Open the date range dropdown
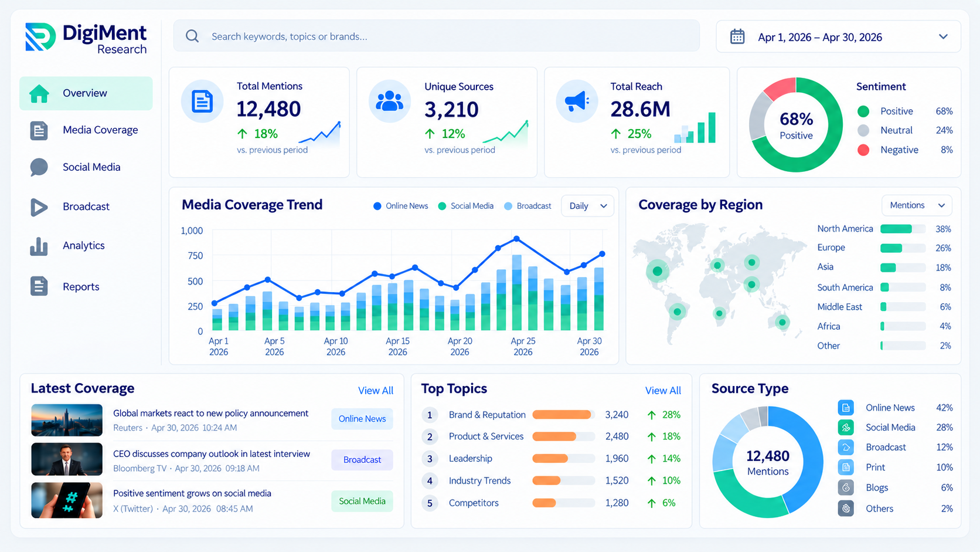Viewport: 980px width, 552px height. click(838, 37)
